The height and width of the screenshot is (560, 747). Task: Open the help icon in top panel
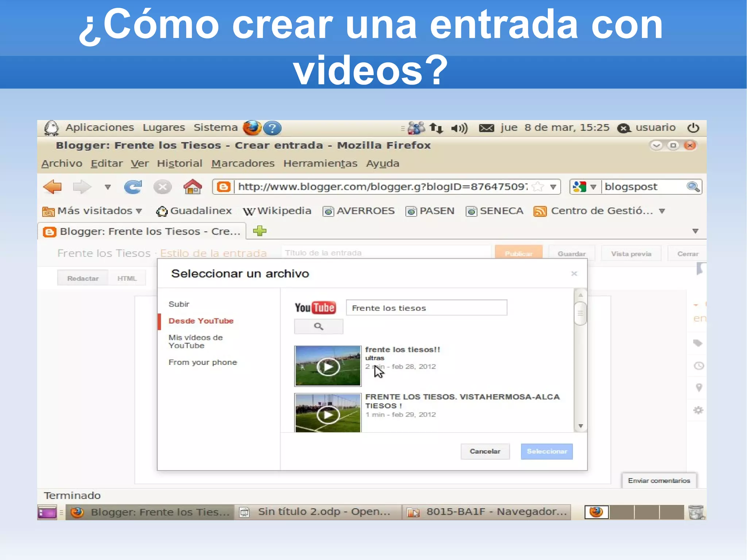[272, 128]
